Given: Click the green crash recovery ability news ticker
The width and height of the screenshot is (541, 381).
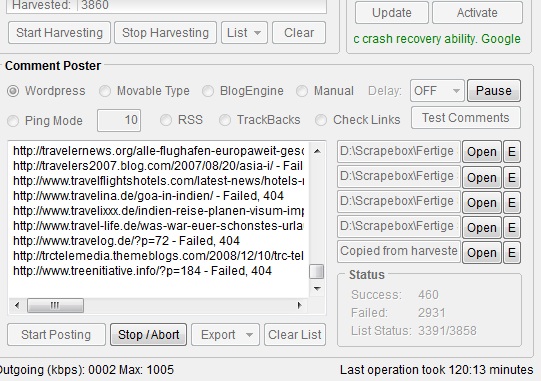Looking at the screenshot, I should point(437,39).
